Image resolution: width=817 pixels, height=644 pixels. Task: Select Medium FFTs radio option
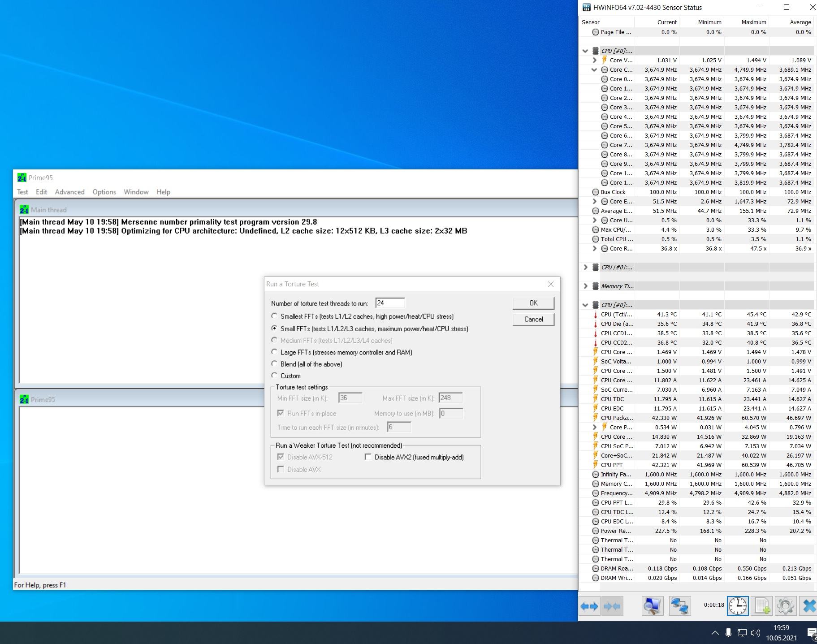(274, 340)
